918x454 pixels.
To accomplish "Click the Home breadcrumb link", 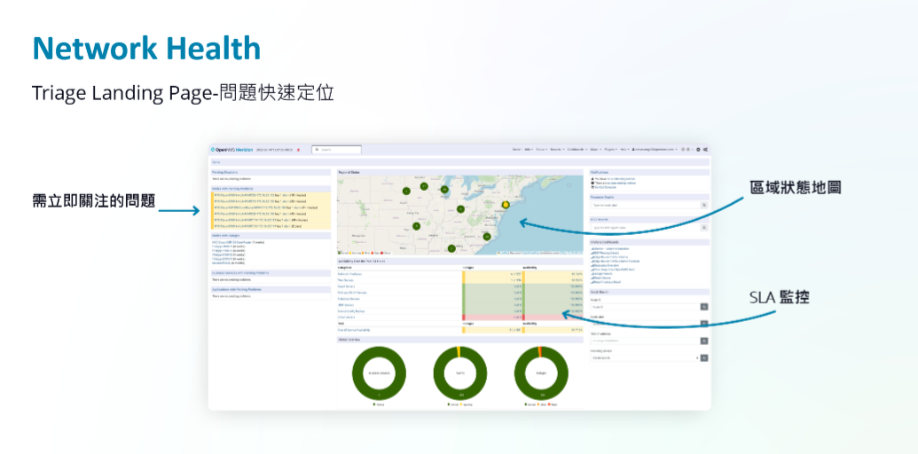I will [215, 160].
